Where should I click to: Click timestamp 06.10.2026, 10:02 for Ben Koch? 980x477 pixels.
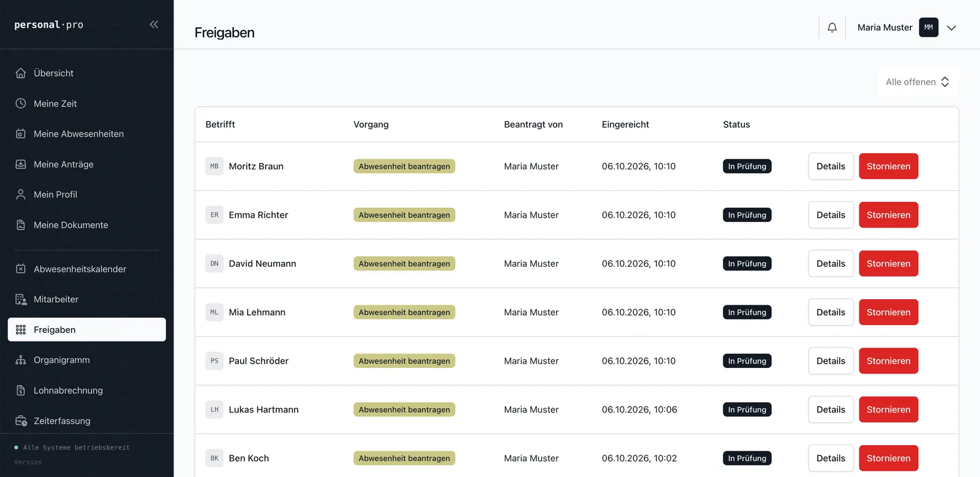click(639, 458)
